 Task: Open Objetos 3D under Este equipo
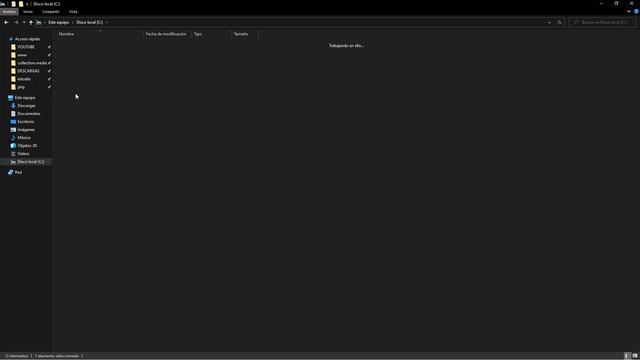pyautogui.click(x=27, y=146)
